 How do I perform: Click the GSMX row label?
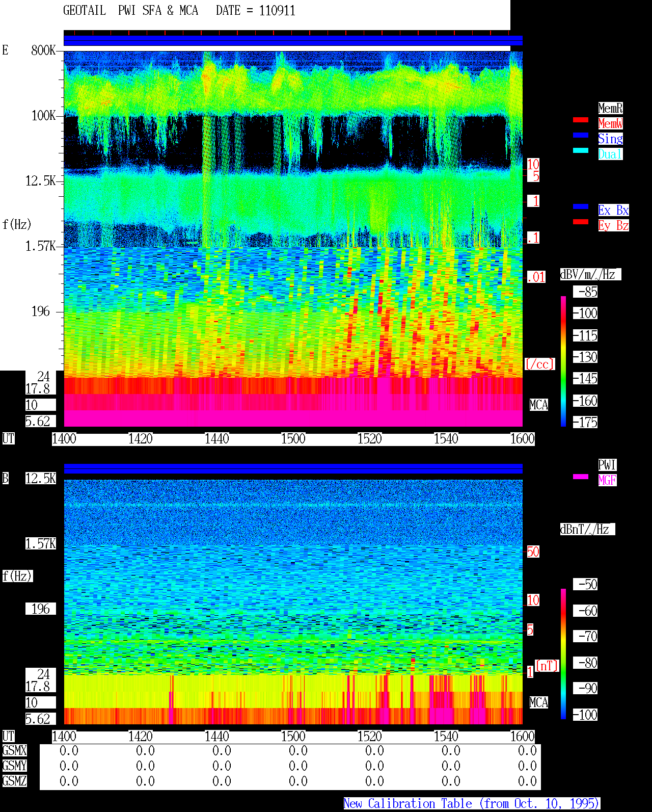tap(14, 750)
